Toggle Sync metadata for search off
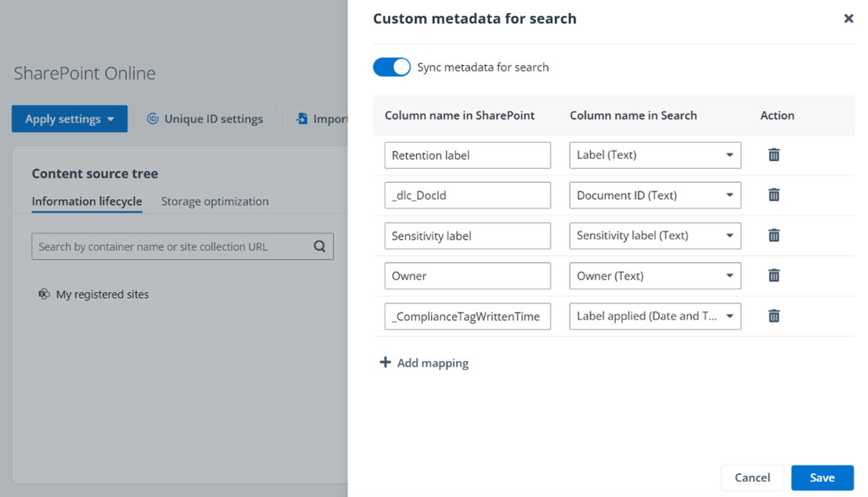Screen dimensions: 868x497 (x=391, y=68)
